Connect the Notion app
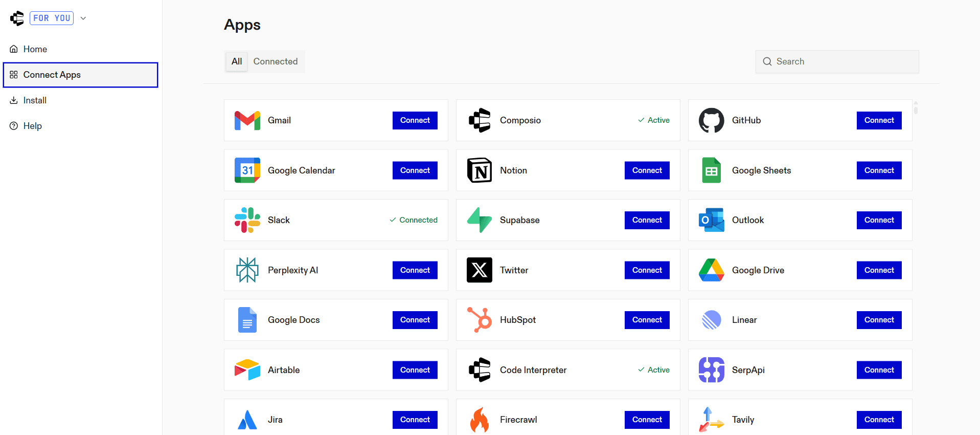The width and height of the screenshot is (980, 435). pos(647,170)
